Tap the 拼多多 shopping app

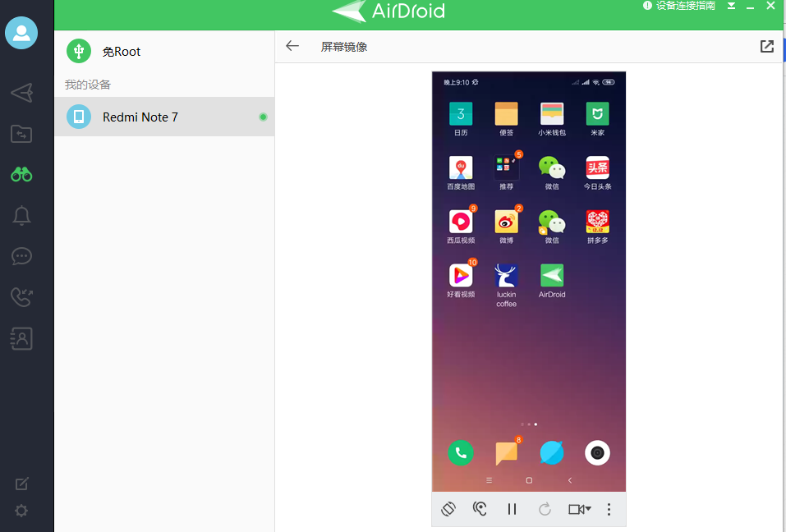coord(598,227)
